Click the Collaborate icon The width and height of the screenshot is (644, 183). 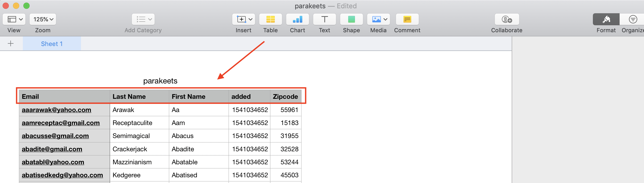pos(507,19)
